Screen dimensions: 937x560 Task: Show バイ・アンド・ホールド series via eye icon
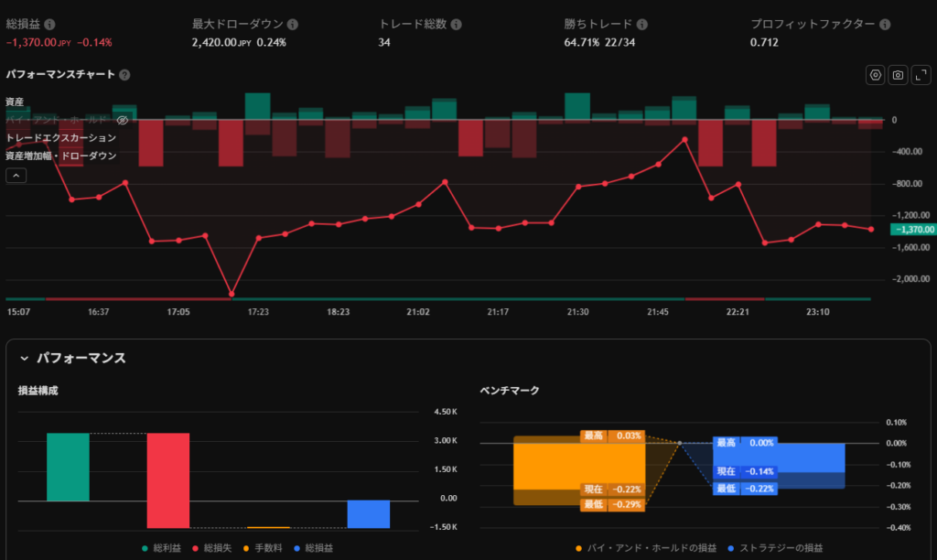point(123,120)
